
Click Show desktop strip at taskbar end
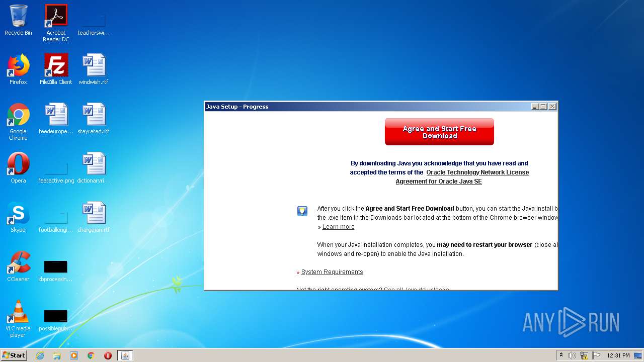[x=639, y=355]
